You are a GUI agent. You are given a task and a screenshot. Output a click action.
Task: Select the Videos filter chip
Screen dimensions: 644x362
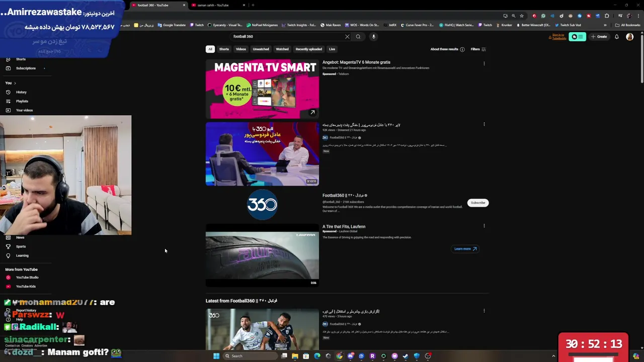(x=241, y=49)
